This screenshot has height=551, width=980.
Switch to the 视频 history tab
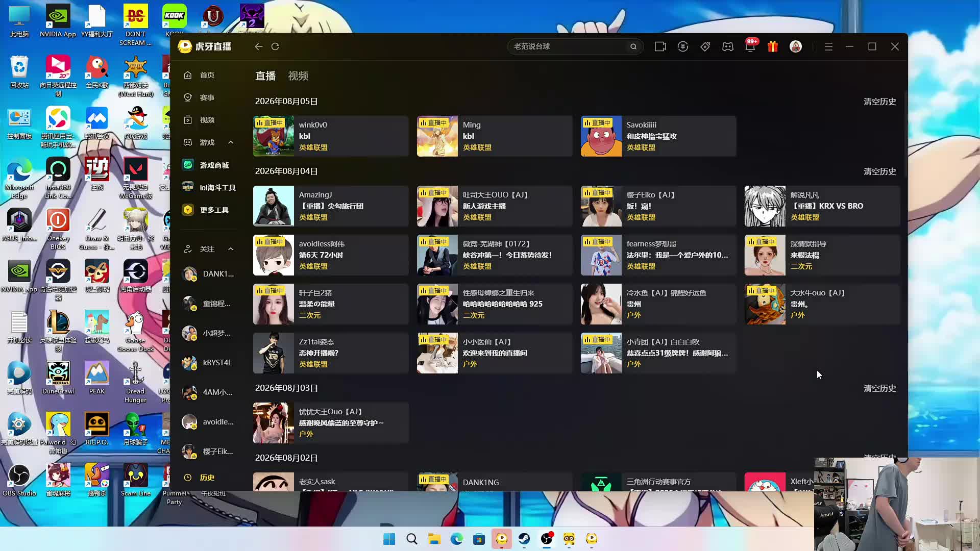[x=298, y=76]
